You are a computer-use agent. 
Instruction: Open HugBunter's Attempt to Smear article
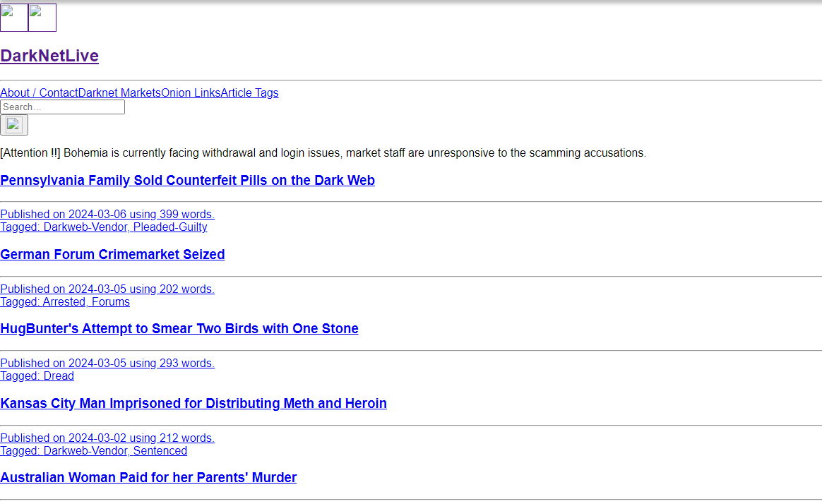179,328
